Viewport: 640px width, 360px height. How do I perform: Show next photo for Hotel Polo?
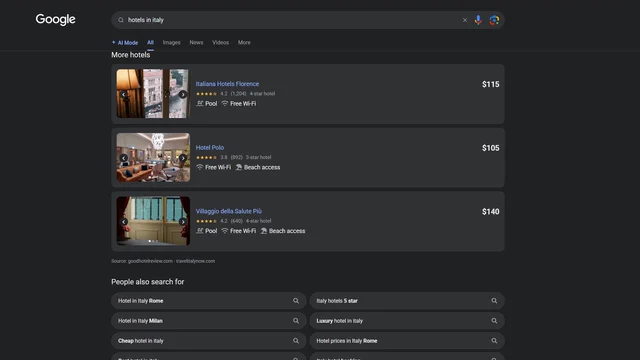click(183, 158)
